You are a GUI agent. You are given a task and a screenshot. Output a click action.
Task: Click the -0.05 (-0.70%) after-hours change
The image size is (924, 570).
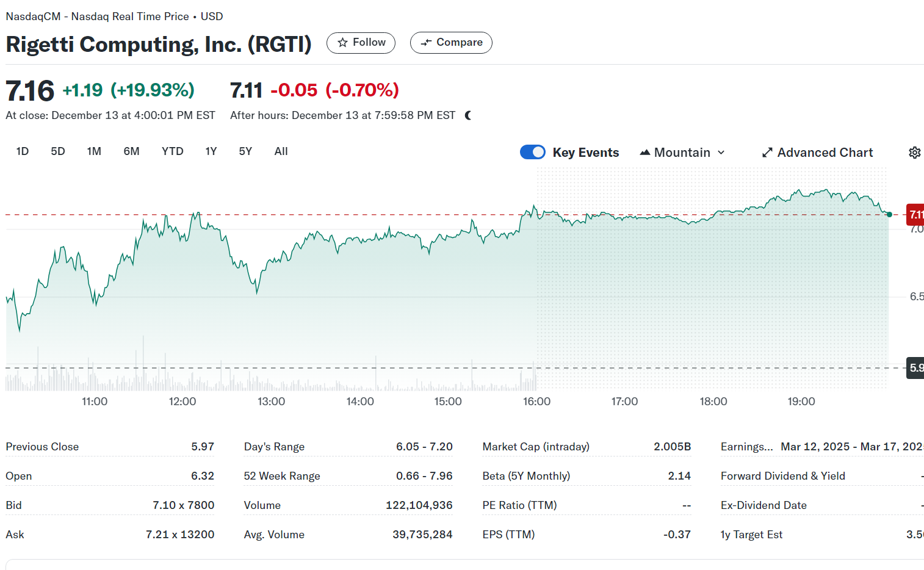(x=334, y=90)
